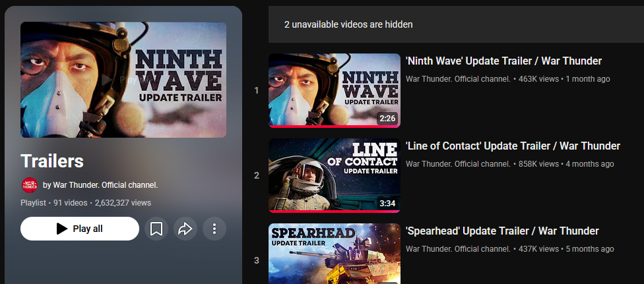
Task: Open channel name under Spearhead video
Action: (x=458, y=248)
